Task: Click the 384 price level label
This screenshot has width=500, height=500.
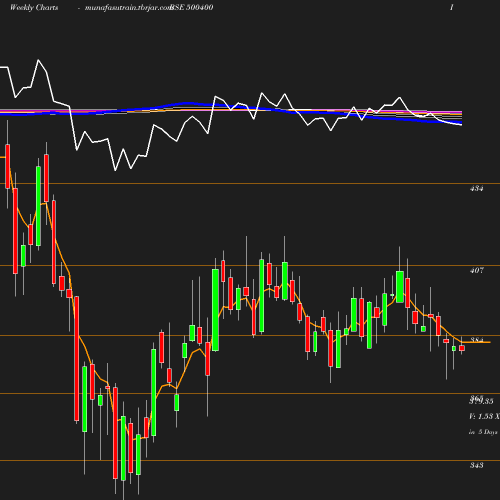Action: [x=477, y=340]
